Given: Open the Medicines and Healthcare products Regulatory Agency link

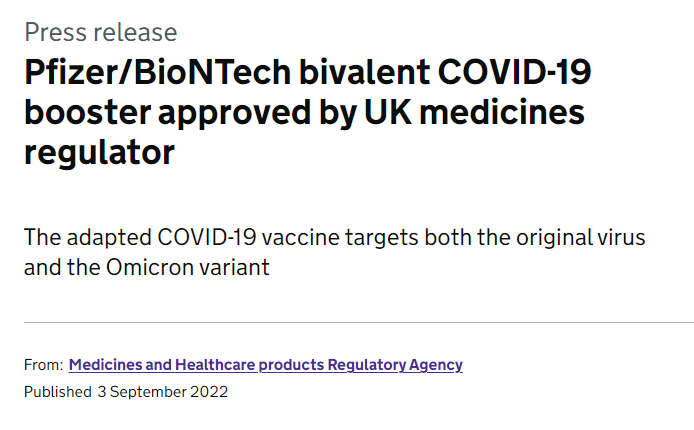Looking at the screenshot, I should click(265, 365).
